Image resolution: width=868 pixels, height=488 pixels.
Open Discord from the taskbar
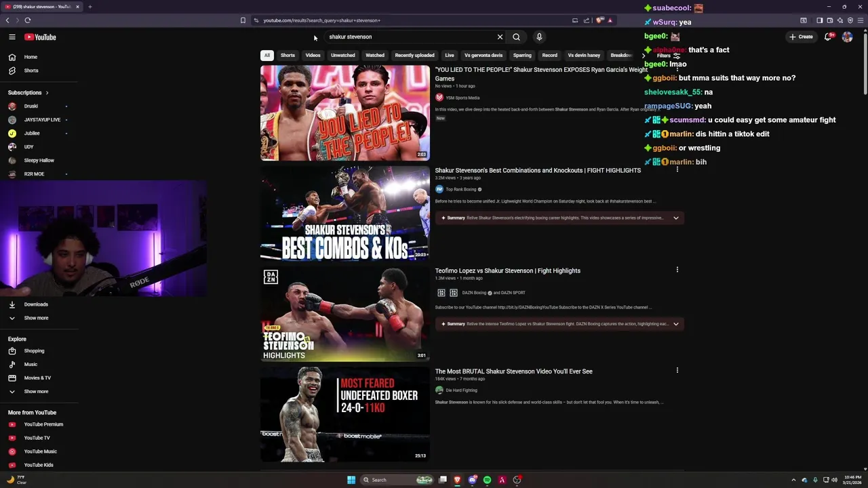pyautogui.click(x=472, y=480)
